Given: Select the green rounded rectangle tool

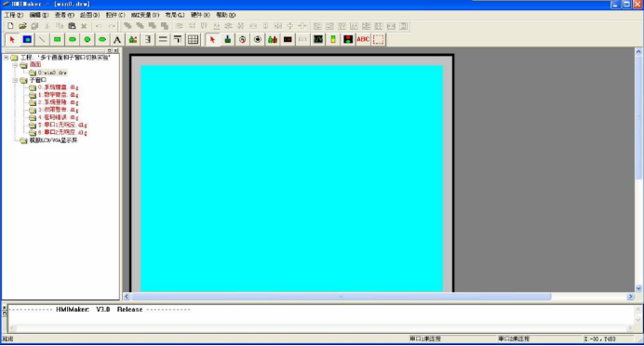Looking at the screenshot, I should pyautogui.click(x=73, y=39).
